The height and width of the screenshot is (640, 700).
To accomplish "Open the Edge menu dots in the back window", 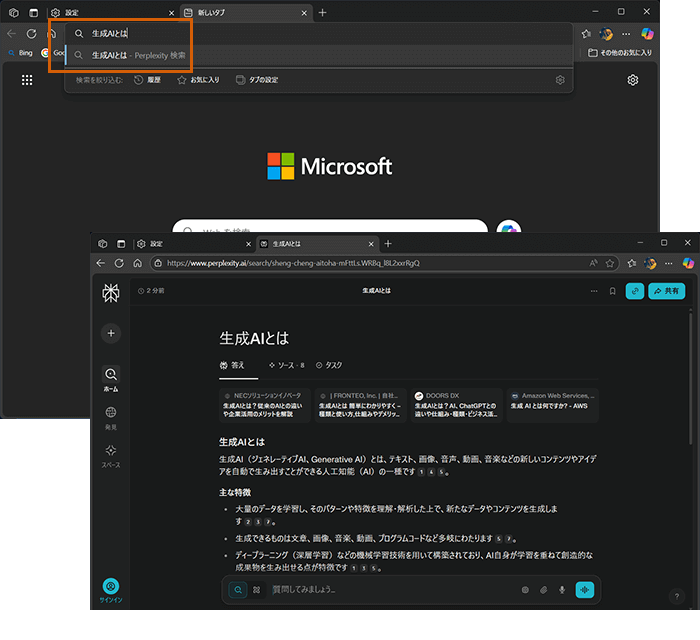I will click(x=626, y=34).
